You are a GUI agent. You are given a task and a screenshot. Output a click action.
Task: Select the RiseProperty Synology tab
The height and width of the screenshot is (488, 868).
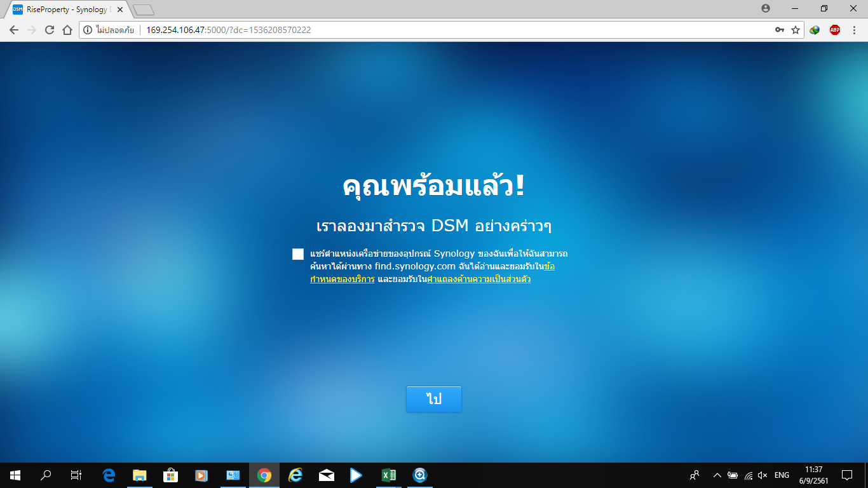67,10
